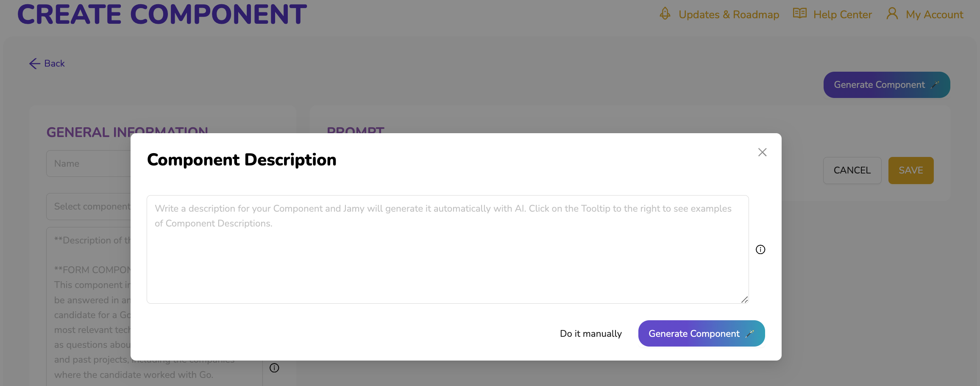Open the Select component dropdown
The image size is (980, 386).
click(89, 207)
